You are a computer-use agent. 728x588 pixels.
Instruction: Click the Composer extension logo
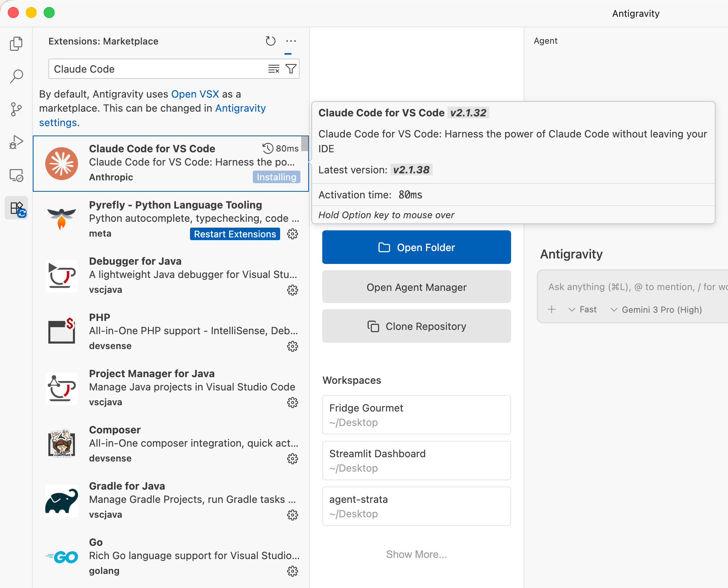tap(62, 444)
